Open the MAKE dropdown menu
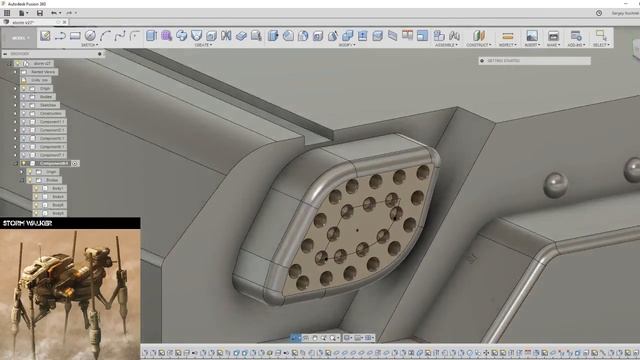 [553, 45]
